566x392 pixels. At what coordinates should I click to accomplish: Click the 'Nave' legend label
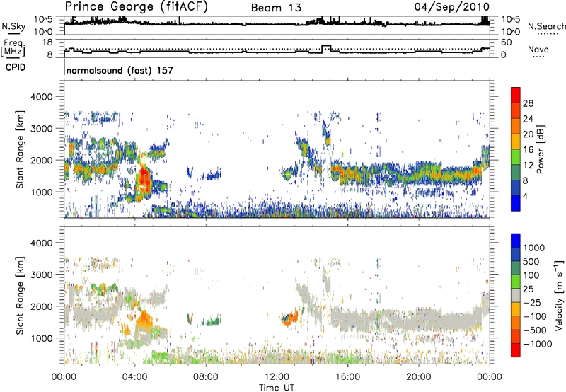(x=538, y=49)
